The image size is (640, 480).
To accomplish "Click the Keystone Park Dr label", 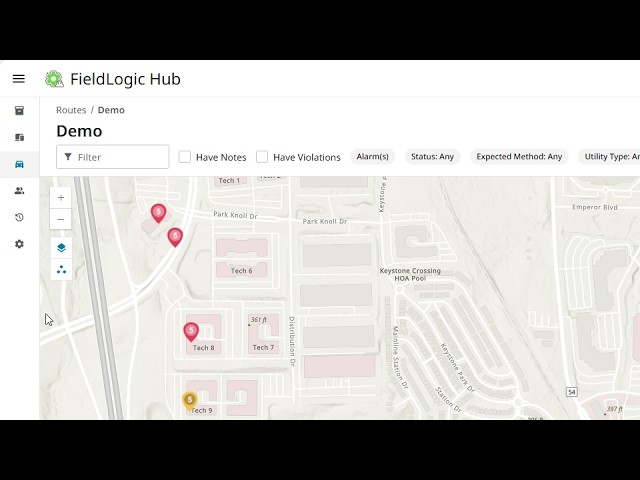I will (457, 368).
